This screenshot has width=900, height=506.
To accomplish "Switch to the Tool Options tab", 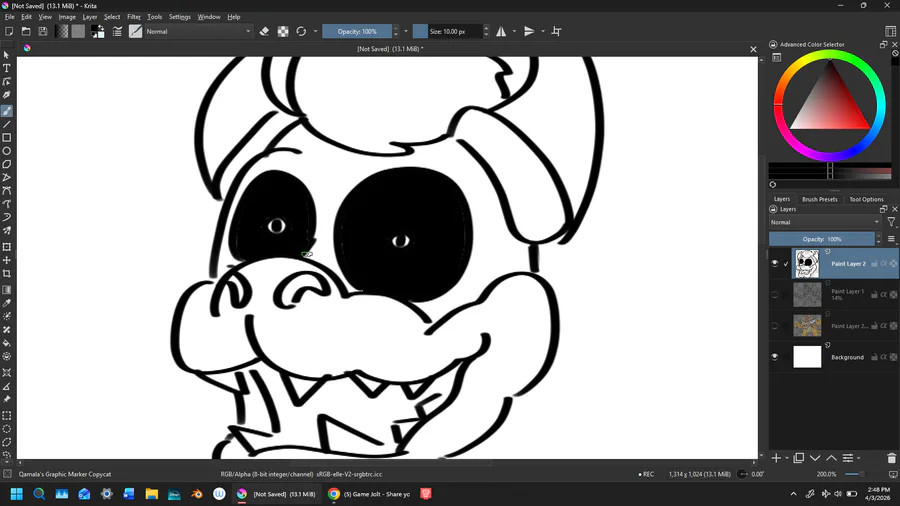I will coord(866,199).
